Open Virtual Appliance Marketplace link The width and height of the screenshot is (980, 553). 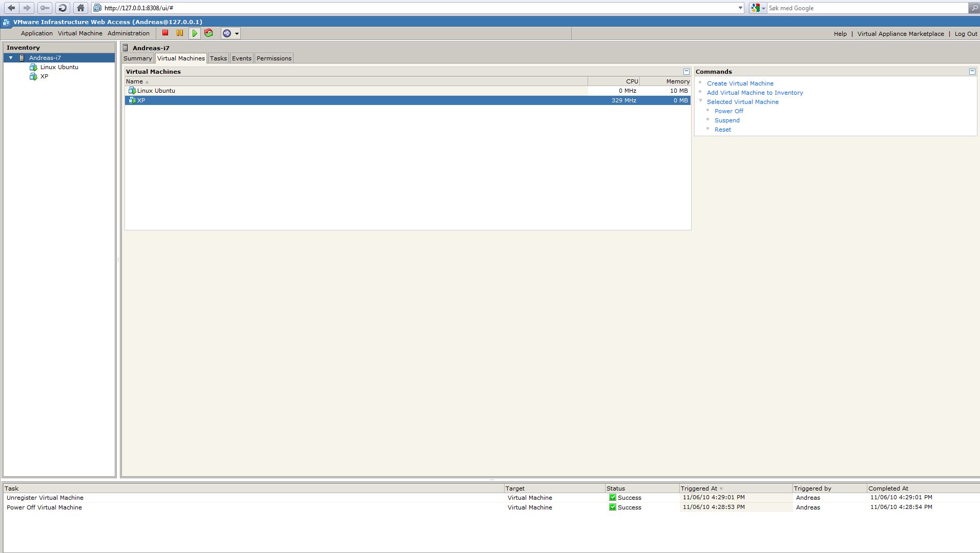tap(901, 34)
